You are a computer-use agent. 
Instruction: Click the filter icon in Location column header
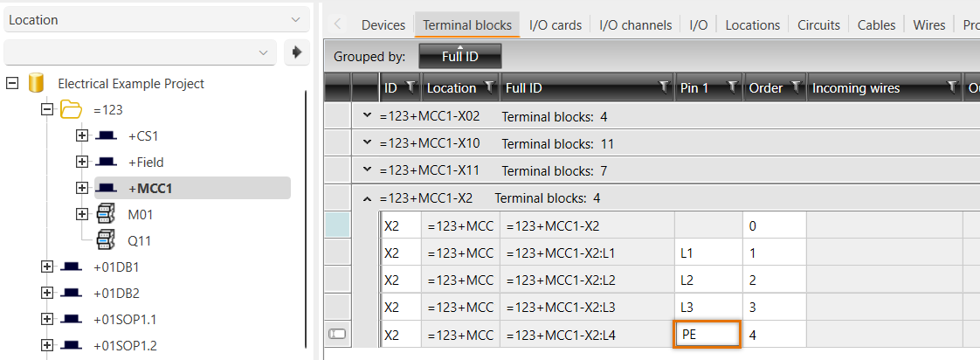pos(489,87)
